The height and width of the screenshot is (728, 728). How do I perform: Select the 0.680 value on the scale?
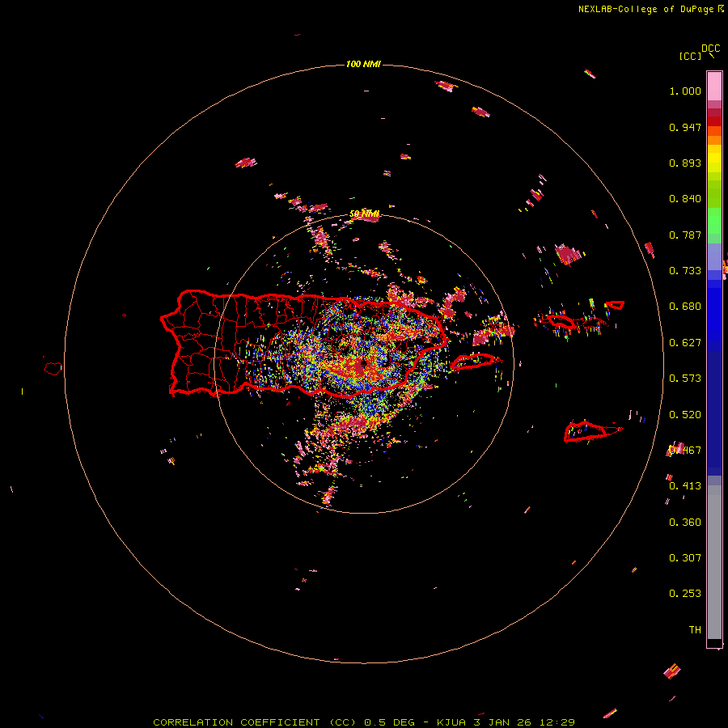(x=685, y=307)
